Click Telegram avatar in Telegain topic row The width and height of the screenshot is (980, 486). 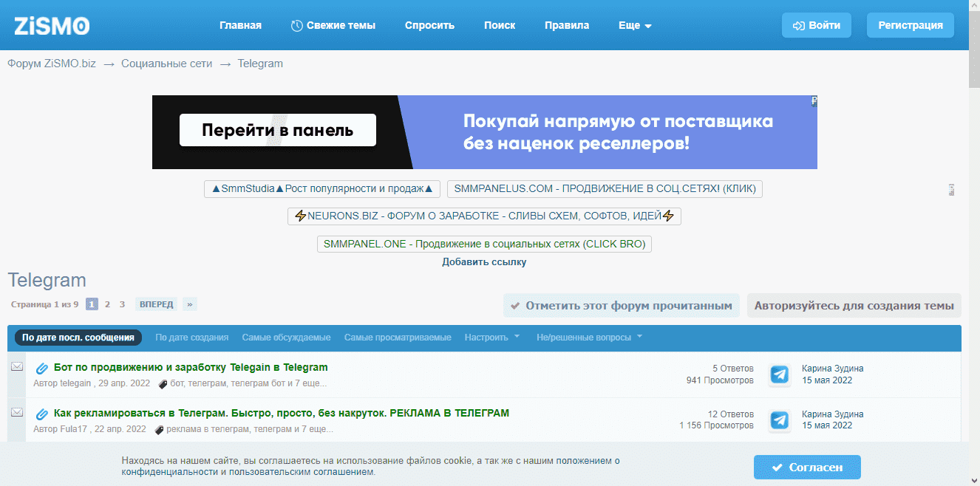click(x=780, y=375)
